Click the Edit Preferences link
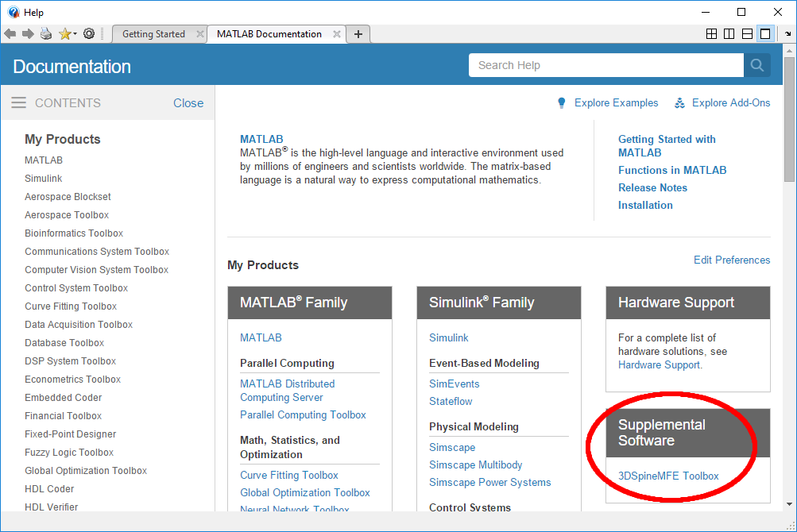This screenshot has width=797, height=532. [x=732, y=260]
